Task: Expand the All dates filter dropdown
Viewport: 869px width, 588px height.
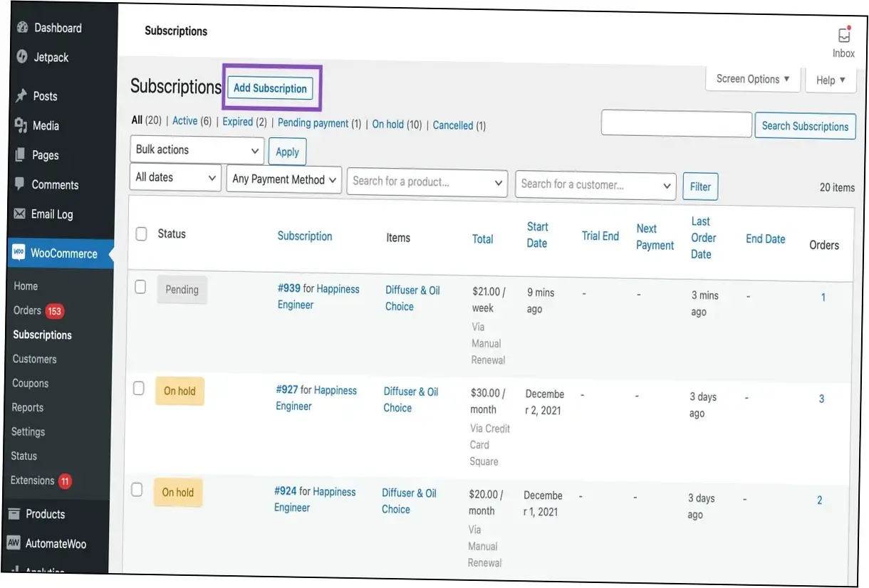Action: click(175, 178)
